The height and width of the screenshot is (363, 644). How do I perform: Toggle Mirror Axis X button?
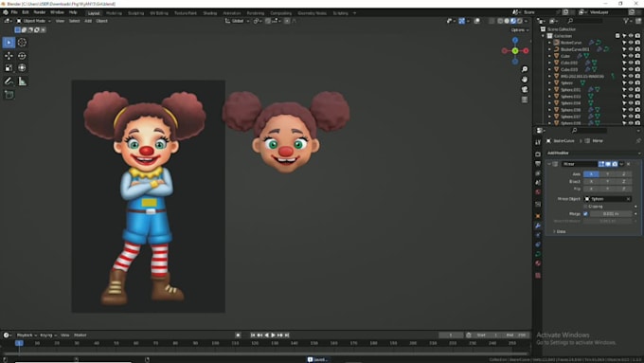click(591, 173)
